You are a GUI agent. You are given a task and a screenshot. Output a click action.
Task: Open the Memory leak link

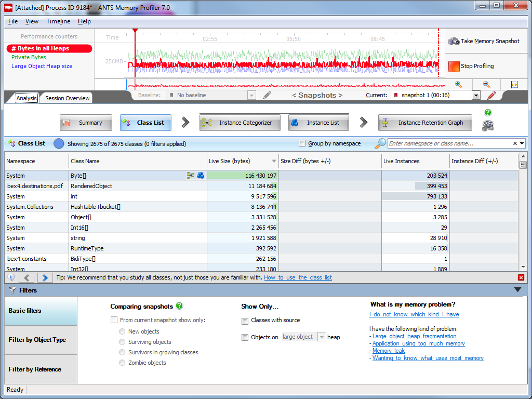pos(389,351)
